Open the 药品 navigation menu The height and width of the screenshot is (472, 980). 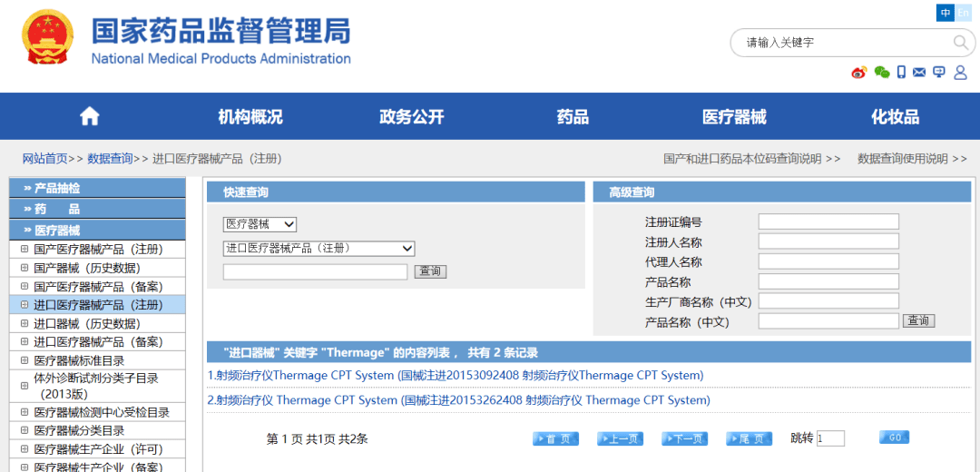pyautogui.click(x=573, y=117)
